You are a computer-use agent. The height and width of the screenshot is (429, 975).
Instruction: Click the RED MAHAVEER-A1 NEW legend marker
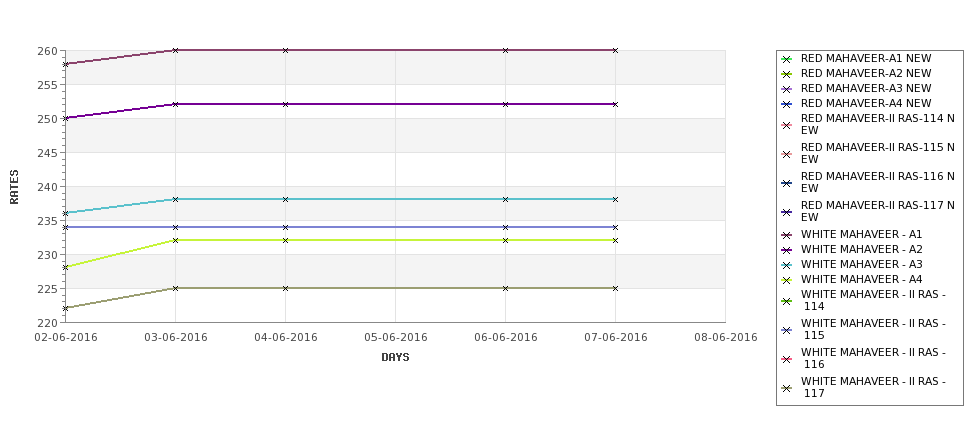[787, 59]
